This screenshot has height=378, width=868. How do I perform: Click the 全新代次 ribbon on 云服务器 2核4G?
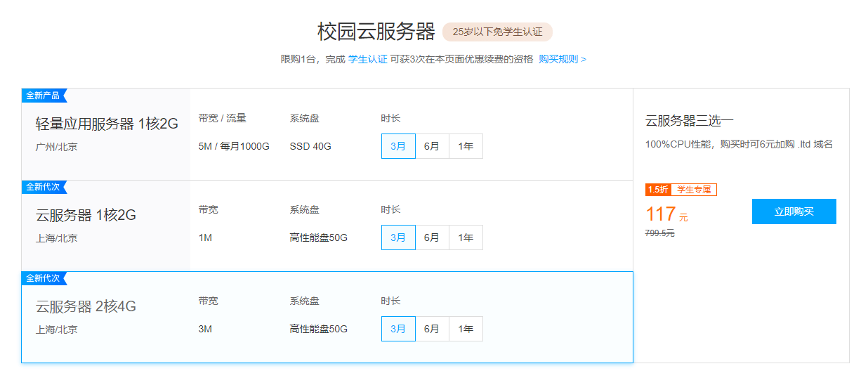(x=44, y=278)
